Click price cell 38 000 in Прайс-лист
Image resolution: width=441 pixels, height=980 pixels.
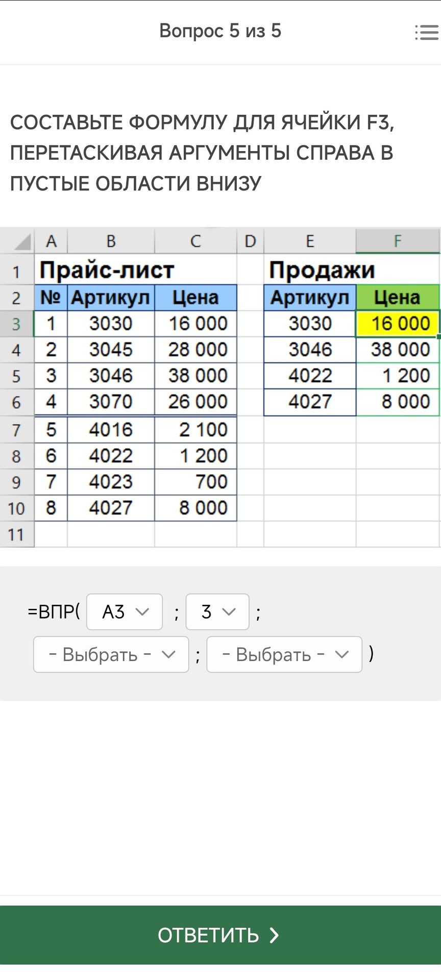(x=195, y=376)
